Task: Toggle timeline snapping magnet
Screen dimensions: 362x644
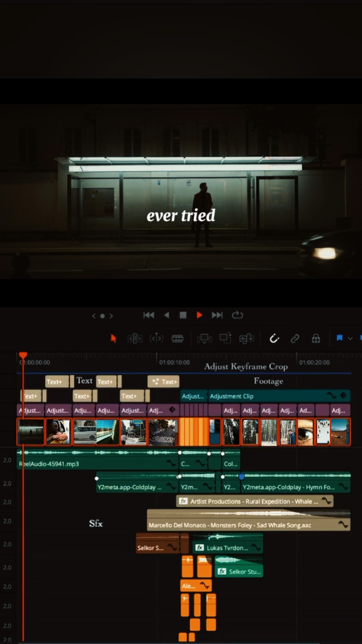Action: click(x=274, y=338)
